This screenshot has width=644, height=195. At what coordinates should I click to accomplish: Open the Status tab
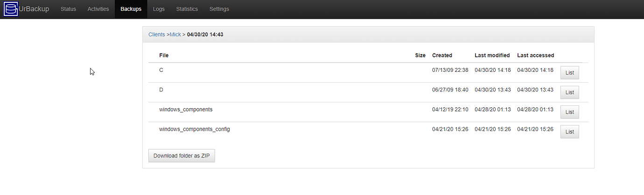point(68,9)
